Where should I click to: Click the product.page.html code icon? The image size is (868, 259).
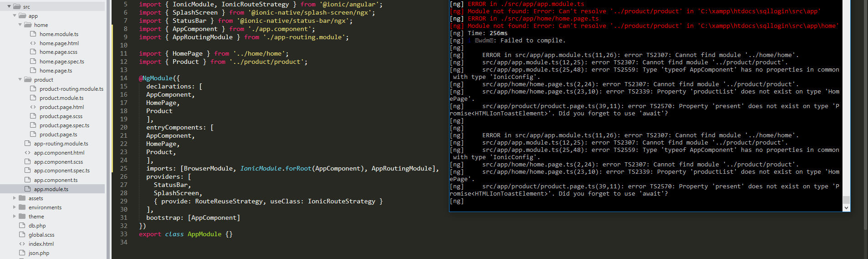pos(33,107)
